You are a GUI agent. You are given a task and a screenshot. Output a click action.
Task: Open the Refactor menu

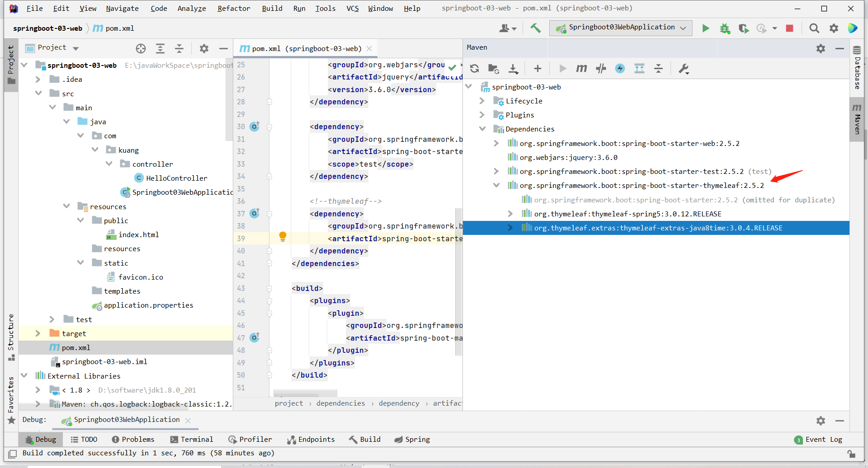pyautogui.click(x=234, y=8)
